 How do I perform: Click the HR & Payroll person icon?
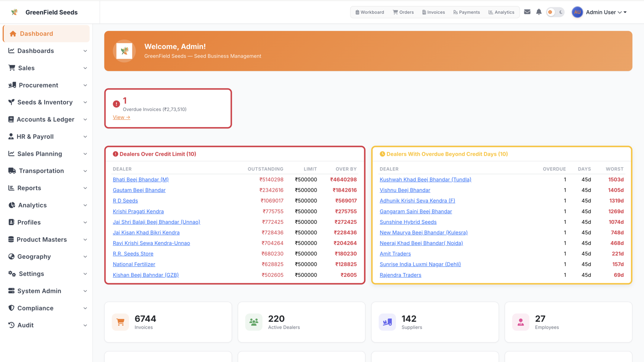(x=11, y=136)
